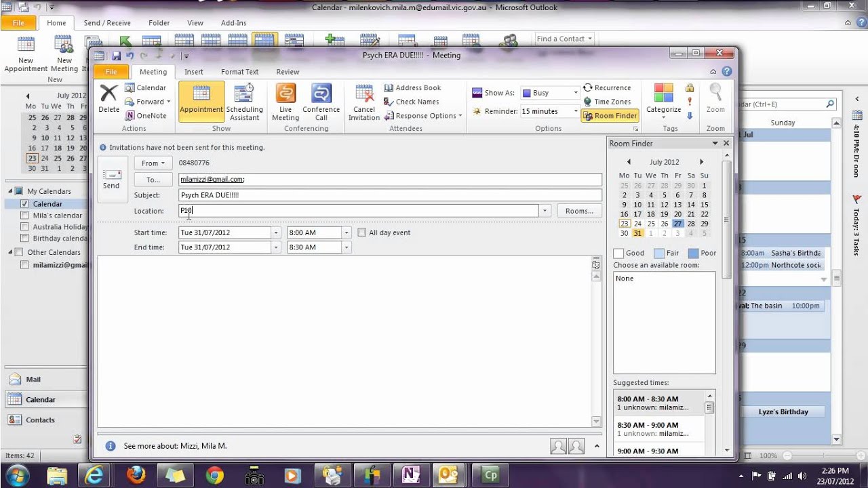The image size is (868, 488).
Task: Pick the 8:30 AM - 9:00 AM suggested time
Action: click(659, 429)
